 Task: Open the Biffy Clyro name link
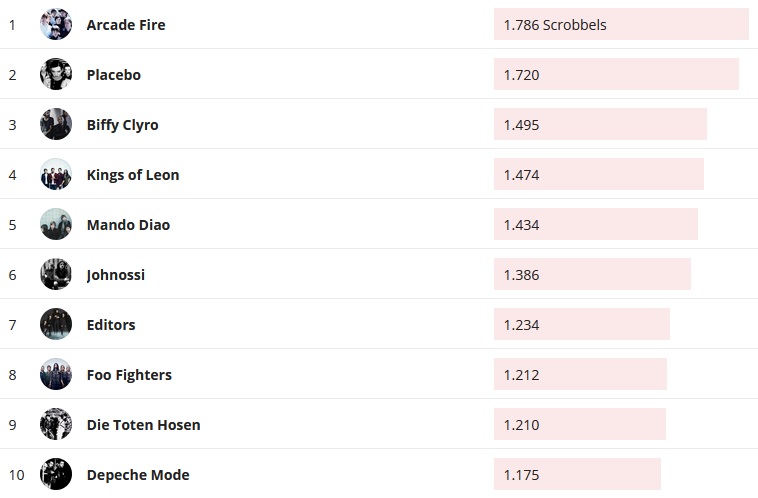click(122, 125)
